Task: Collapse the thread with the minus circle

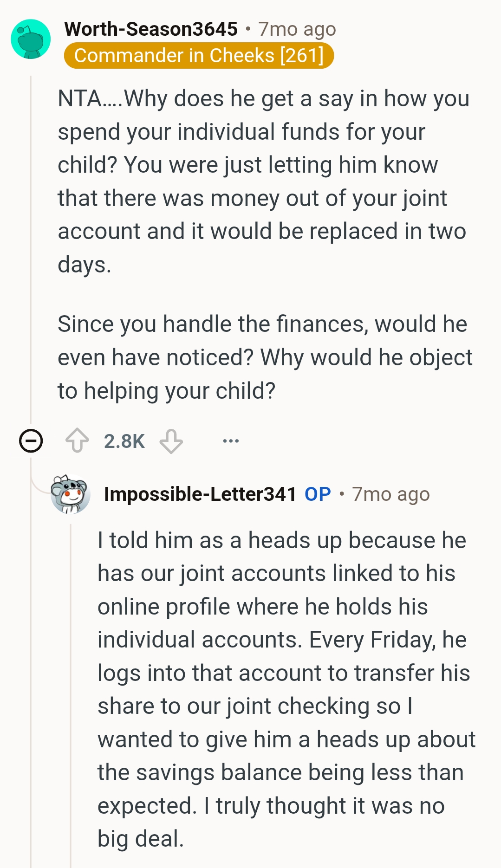Action: (31, 440)
